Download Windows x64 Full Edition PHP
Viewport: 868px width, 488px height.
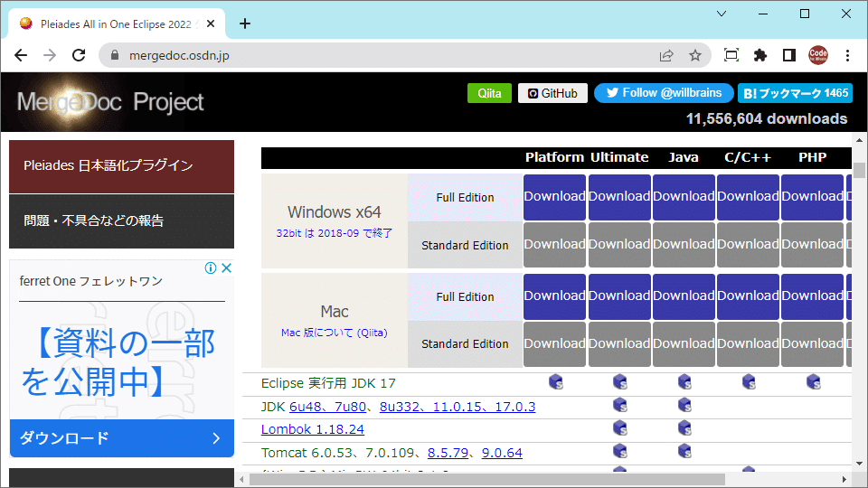click(812, 197)
